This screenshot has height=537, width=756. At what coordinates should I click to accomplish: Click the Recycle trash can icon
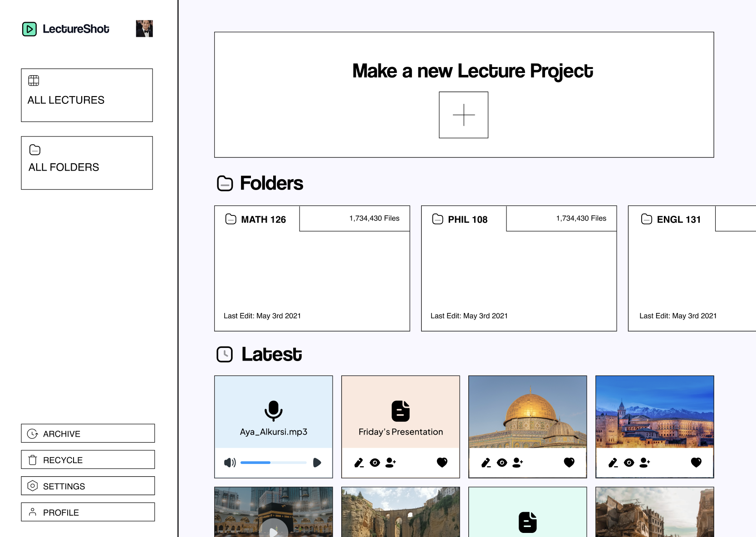click(x=33, y=460)
